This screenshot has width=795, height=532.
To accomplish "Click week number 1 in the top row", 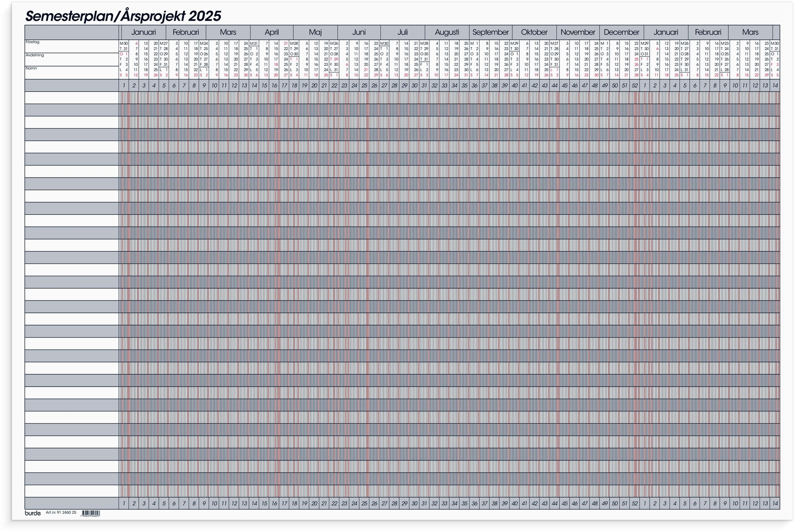I will coord(124,86).
